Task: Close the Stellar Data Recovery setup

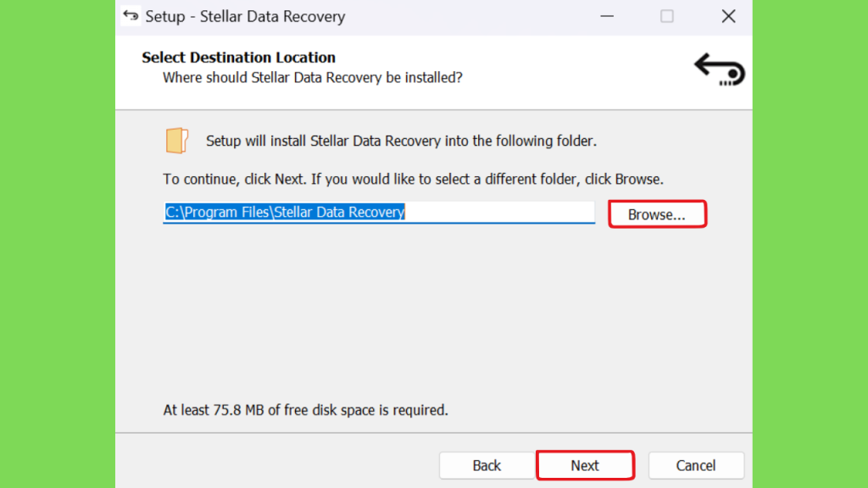Action: point(728,16)
